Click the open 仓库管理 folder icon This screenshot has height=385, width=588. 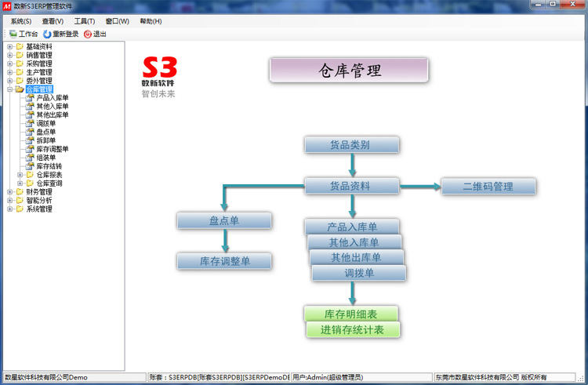point(20,89)
